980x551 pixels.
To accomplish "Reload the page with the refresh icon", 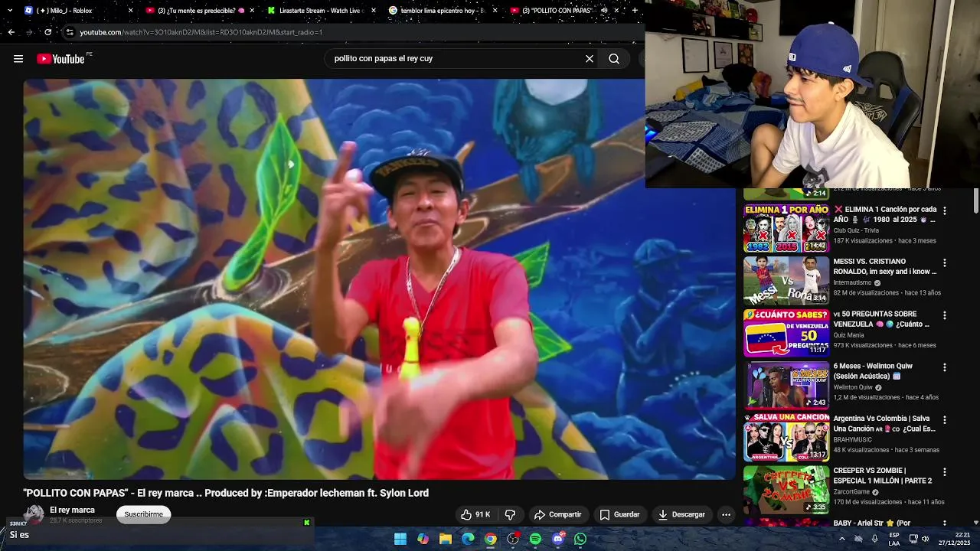I will point(47,32).
